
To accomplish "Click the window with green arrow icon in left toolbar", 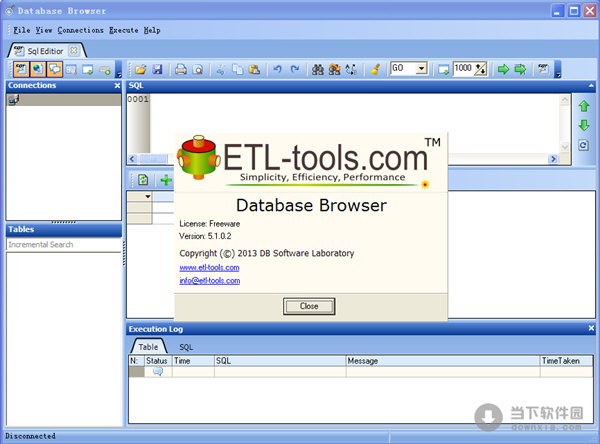I will (88, 70).
